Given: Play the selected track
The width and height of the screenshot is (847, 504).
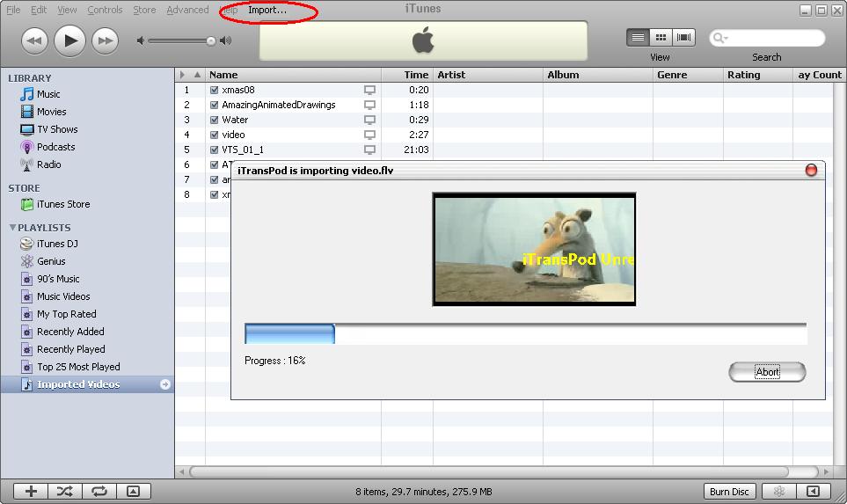Looking at the screenshot, I should point(69,40).
